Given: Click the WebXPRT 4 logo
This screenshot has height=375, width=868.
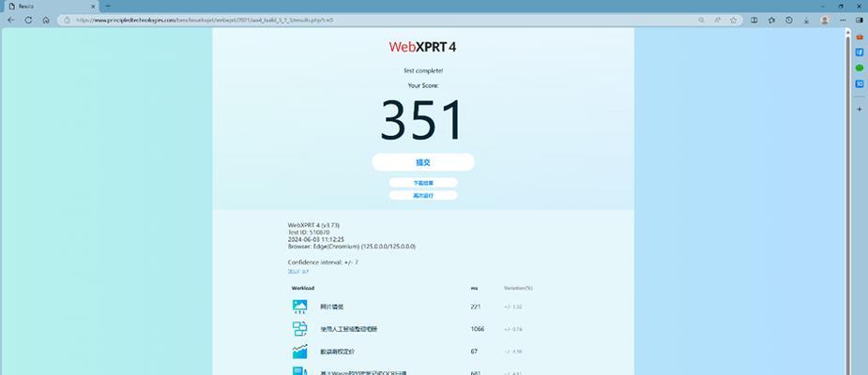Looking at the screenshot, I should click(x=422, y=47).
